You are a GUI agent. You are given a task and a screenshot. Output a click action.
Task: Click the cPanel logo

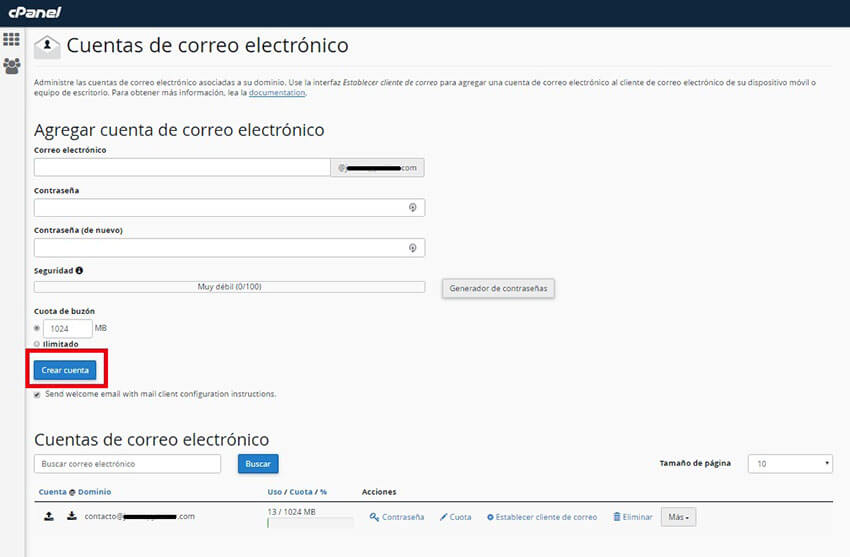pyautogui.click(x=35, y=12)
